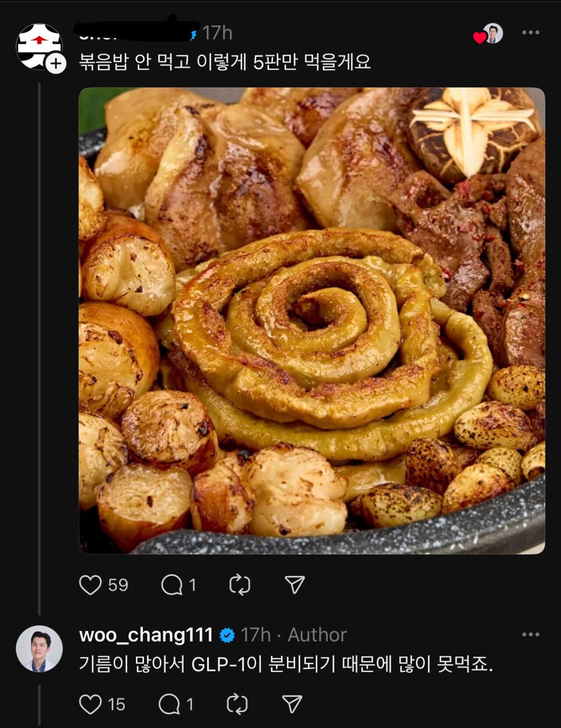This screenshot has height=728, width=561.
Task: Open top post's 17h timestamp
Action: [x=217, y=33]
